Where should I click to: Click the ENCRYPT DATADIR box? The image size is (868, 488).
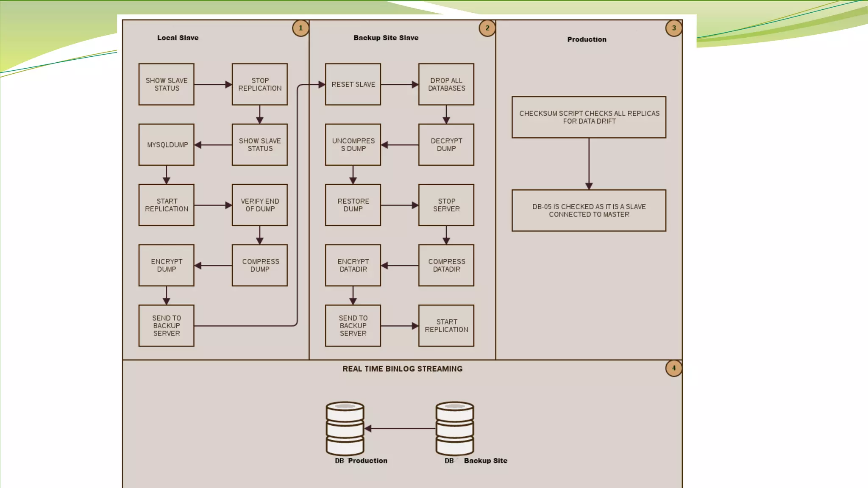tap(353, 265)
